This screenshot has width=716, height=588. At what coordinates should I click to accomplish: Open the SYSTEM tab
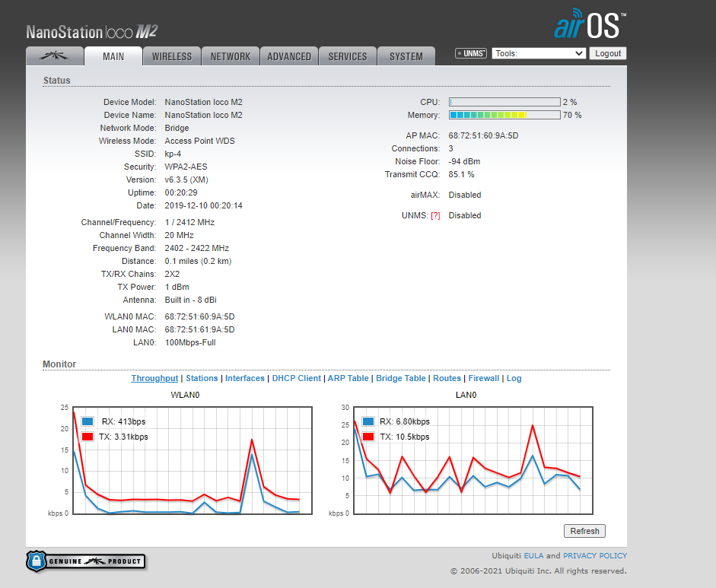[406, 56]
